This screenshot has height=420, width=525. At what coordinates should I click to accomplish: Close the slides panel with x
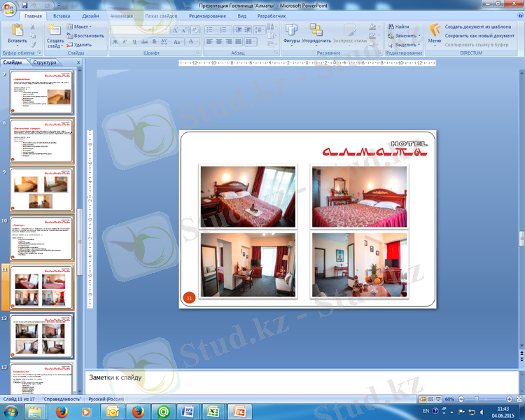click(78, 62)
